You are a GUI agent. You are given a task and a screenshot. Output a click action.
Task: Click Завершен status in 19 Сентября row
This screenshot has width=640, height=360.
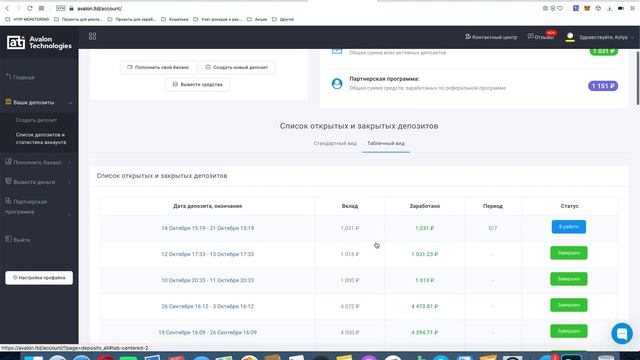(569, 331)
